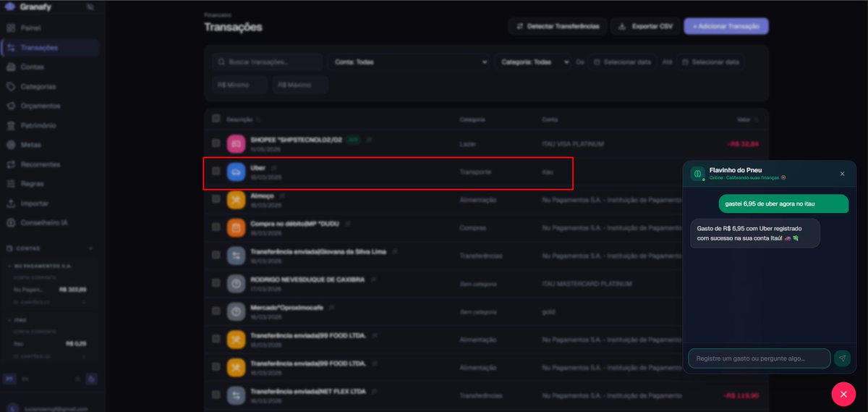Collapse the CONTAS section in sidebar
This screenshot has width=868, height=412.
coord(90,248)
